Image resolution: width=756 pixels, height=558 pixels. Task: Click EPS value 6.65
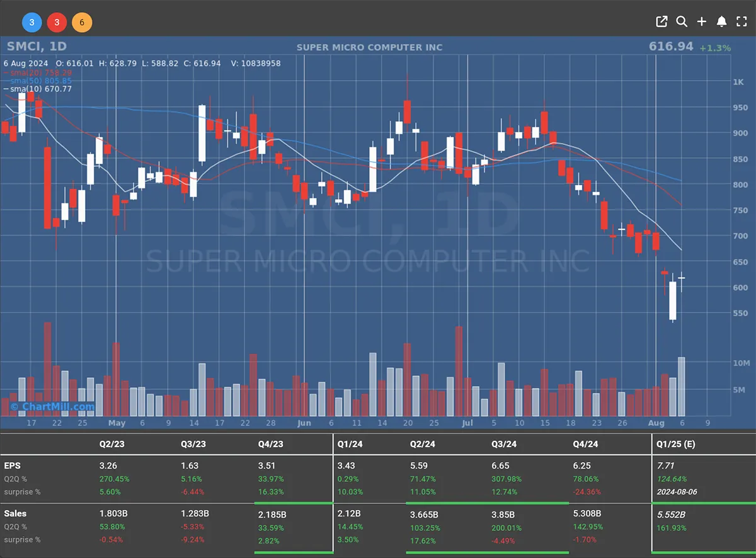[501, 466]
